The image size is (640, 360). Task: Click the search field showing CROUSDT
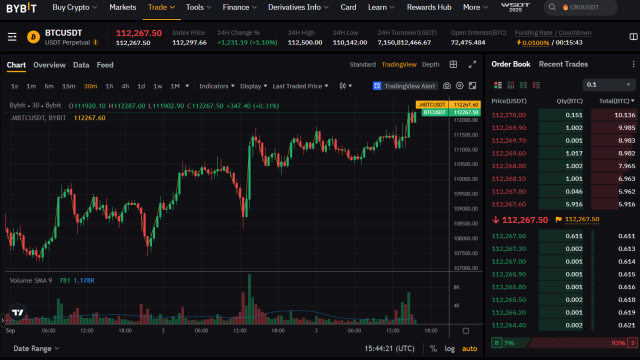tap(580, 7)
